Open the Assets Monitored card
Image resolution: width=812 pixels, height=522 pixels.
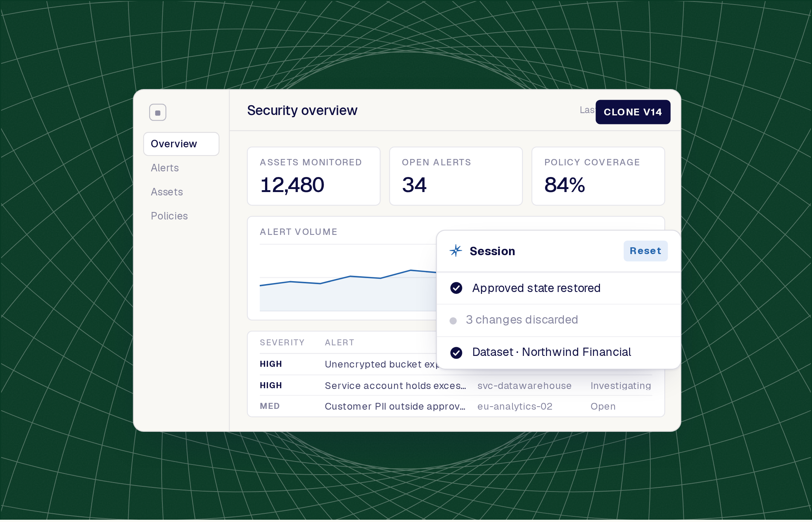pos(314,176)
